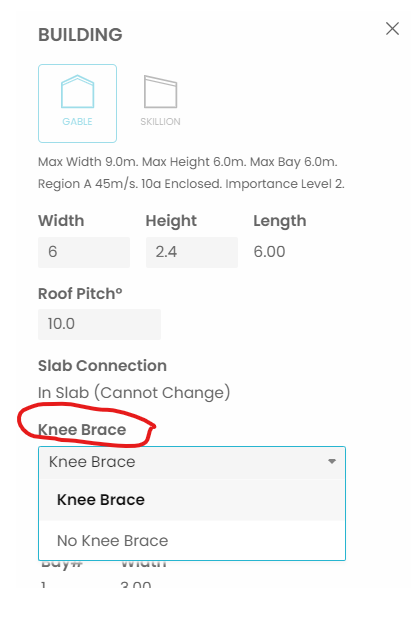Open the Knee Brace dropdown arrow
The height and width of the screenshot is (622, 415).
tap(332, 461)
